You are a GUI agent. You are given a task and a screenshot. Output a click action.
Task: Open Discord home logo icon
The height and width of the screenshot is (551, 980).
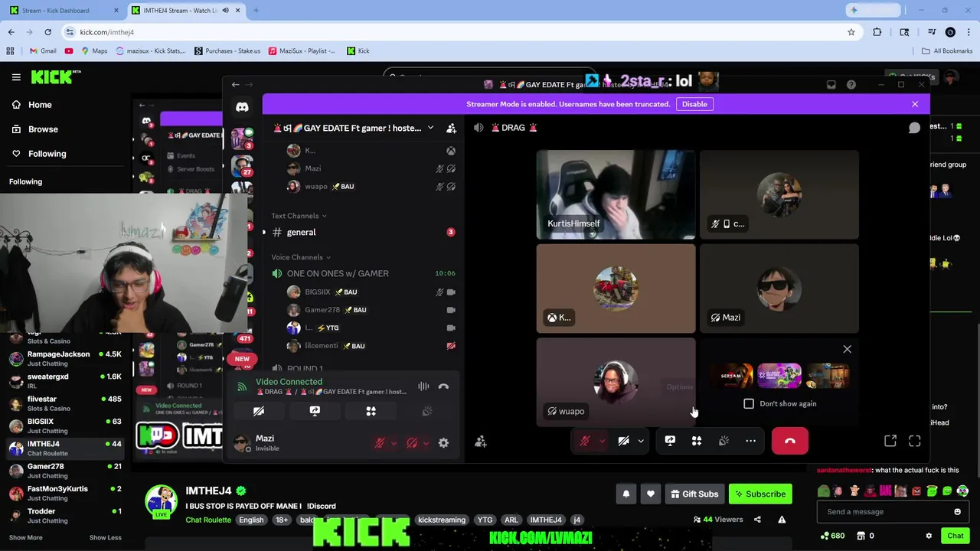[242, 108]
